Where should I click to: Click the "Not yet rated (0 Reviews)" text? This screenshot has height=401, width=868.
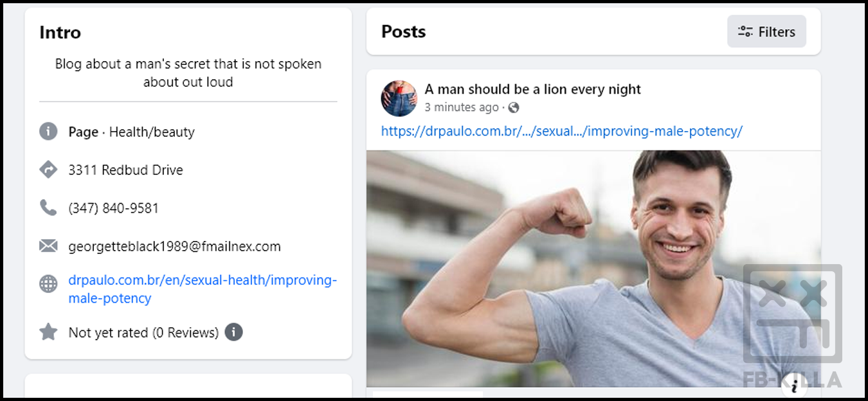click(x=143, y=332)
